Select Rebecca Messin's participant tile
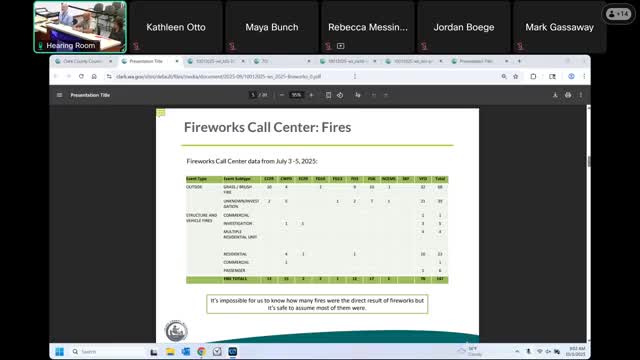This screenshot has width=640, height=360. click(368, 27)
